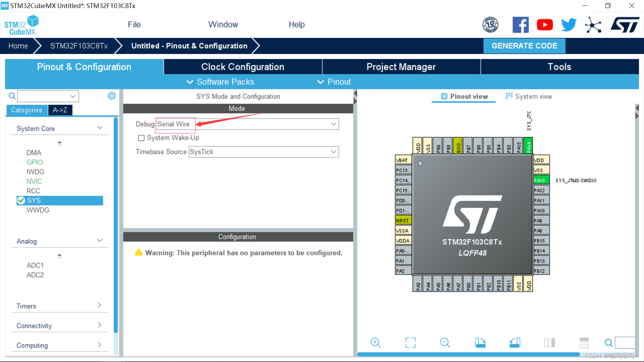The height and width of the screenshot is (362, 644).
Task: Click the STM32F103C8Tx breadcrumb
Action: point(79,46)
